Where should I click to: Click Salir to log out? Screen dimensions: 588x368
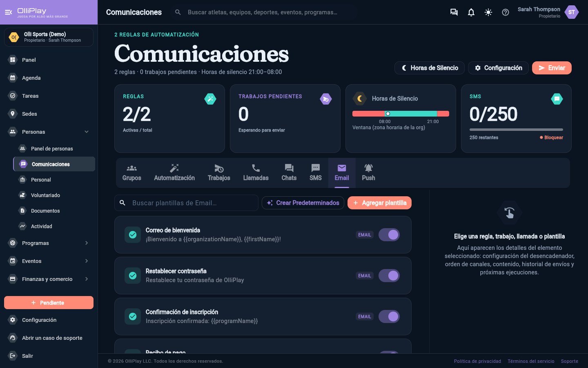(49, 356)
